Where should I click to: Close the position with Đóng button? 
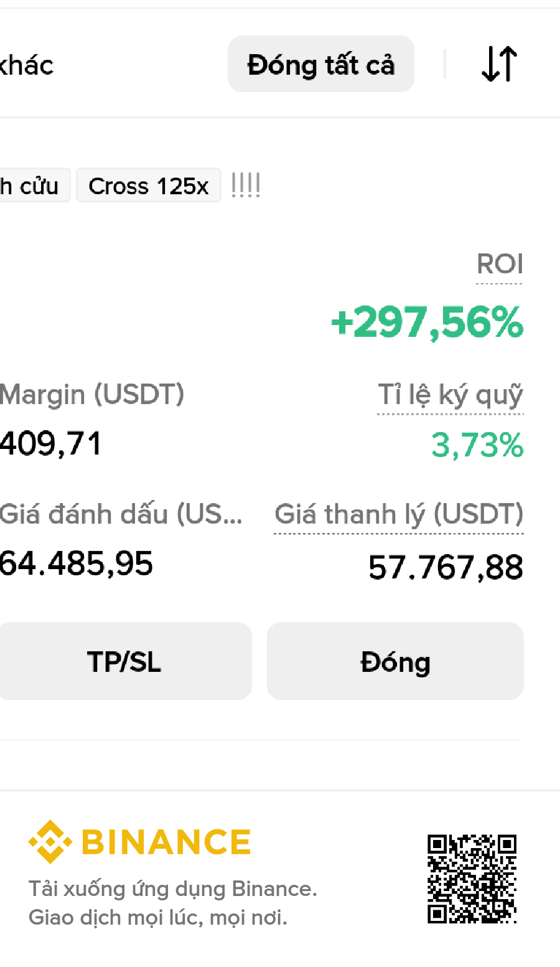[x=395, y=661]
